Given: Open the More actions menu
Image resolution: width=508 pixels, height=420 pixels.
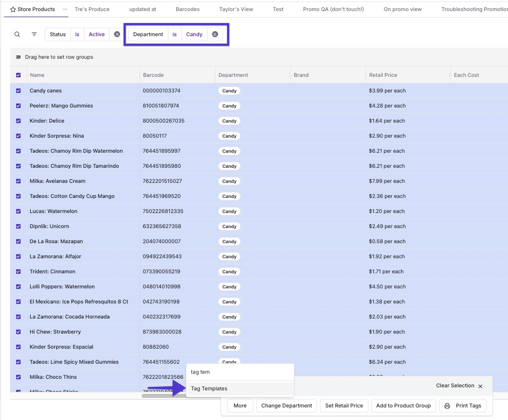Looking at the screenshot, I should pyautogui.click(x=240, y=406).
